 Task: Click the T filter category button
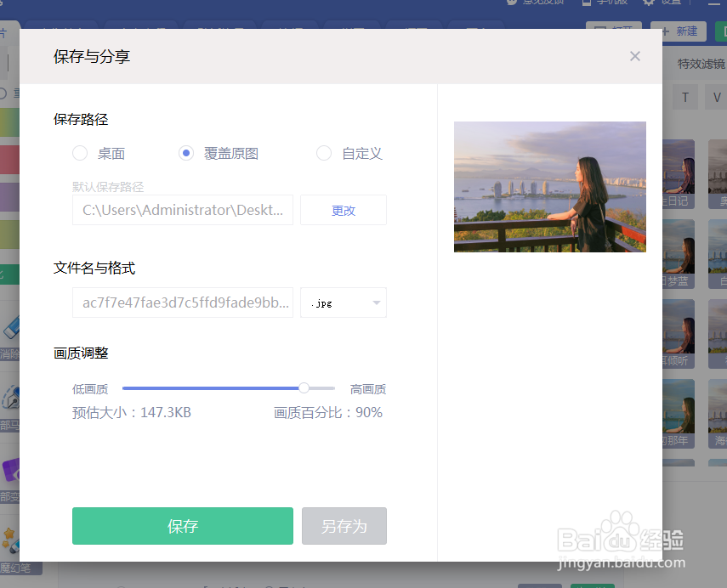(684, 98)
